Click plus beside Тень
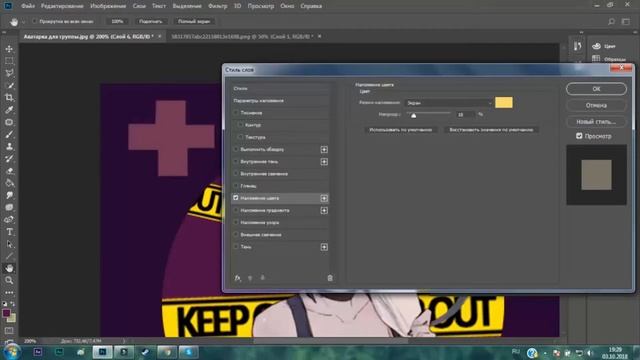 pos(324,247)
